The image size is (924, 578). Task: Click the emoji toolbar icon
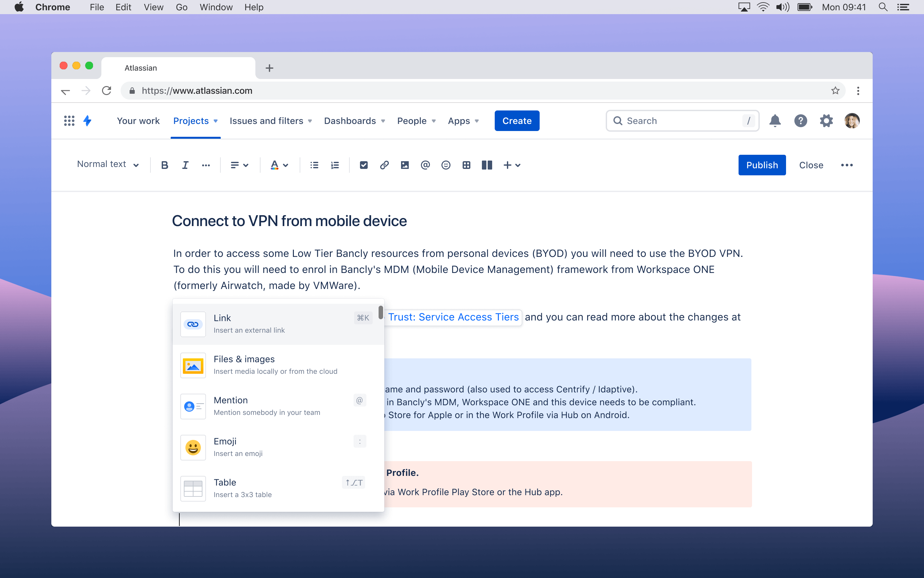coord(446,165)
